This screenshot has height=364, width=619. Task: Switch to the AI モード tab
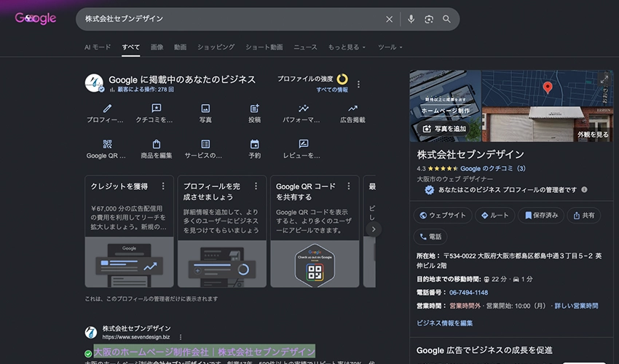[x=98, y=47]
